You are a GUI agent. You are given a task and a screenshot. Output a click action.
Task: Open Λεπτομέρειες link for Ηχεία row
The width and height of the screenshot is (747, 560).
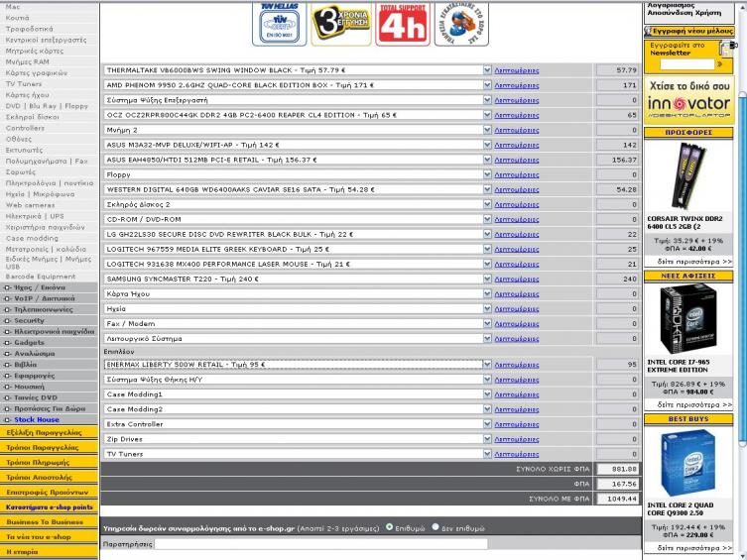(517, 309)
